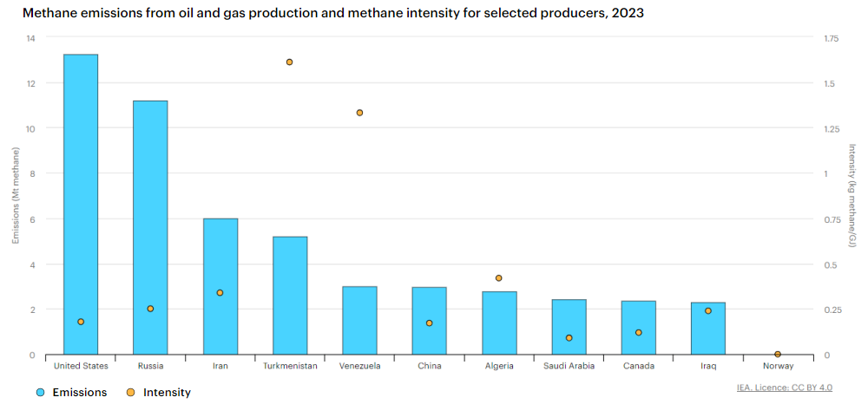Toggle the Intensity legend item
868x404 pixels.
click(x=167, y=392)
